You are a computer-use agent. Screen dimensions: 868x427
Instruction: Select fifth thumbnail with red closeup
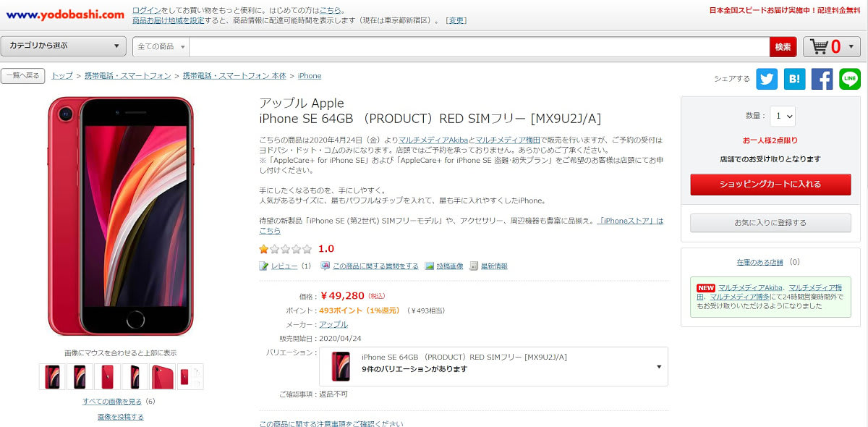tap(162, 376)
